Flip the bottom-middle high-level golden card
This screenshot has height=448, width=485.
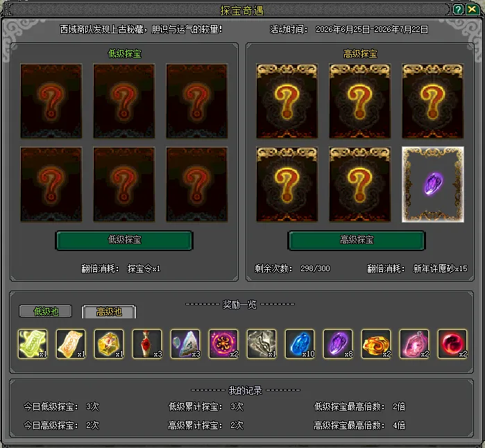click(x=359, y=184)
